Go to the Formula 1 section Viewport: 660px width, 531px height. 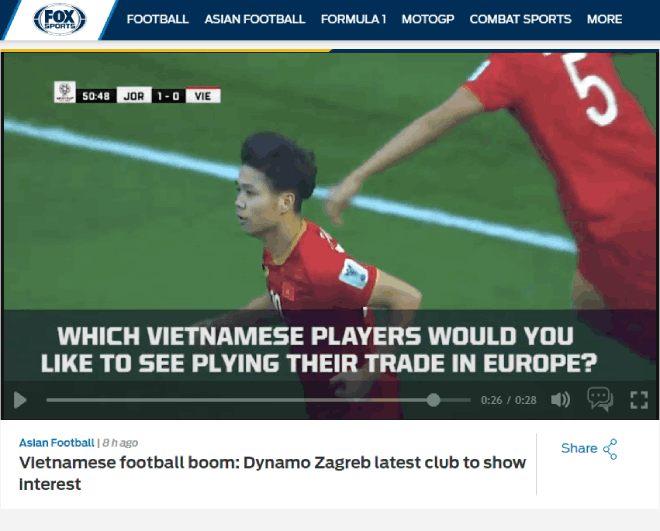(x=353, y=19)
